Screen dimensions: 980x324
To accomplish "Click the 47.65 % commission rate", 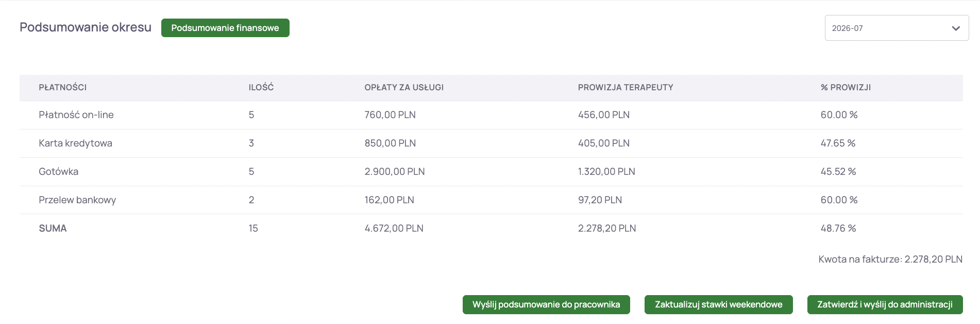I will (x=838, y=143).
